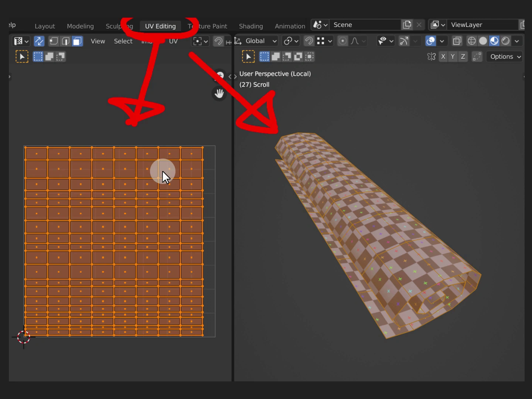The image size is (532, 399).
Task: Toggle mirror X axis button
Action: click(x=443, y=57)
